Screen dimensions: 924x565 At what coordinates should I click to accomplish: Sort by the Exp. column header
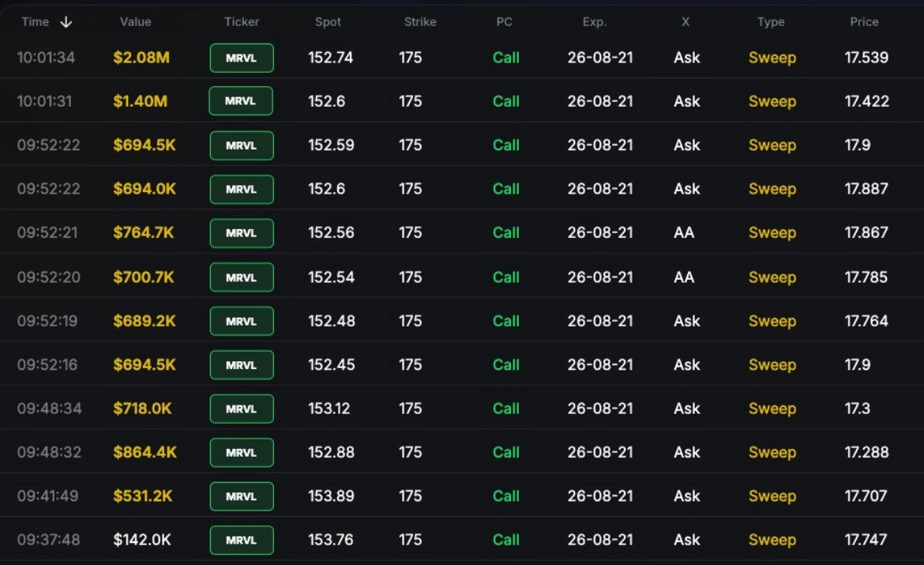tap(594, 22)
